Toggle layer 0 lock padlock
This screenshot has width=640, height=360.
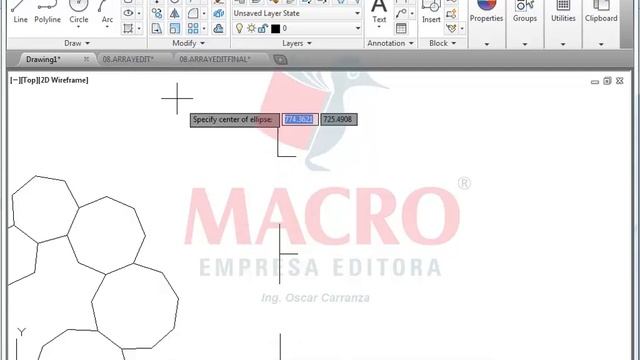click(x=262, y=28)
